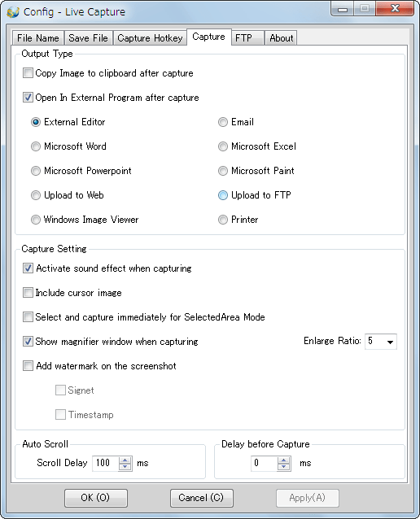
Task: Open the Enlarge Ratio dropdown
Action: [381, 342]
